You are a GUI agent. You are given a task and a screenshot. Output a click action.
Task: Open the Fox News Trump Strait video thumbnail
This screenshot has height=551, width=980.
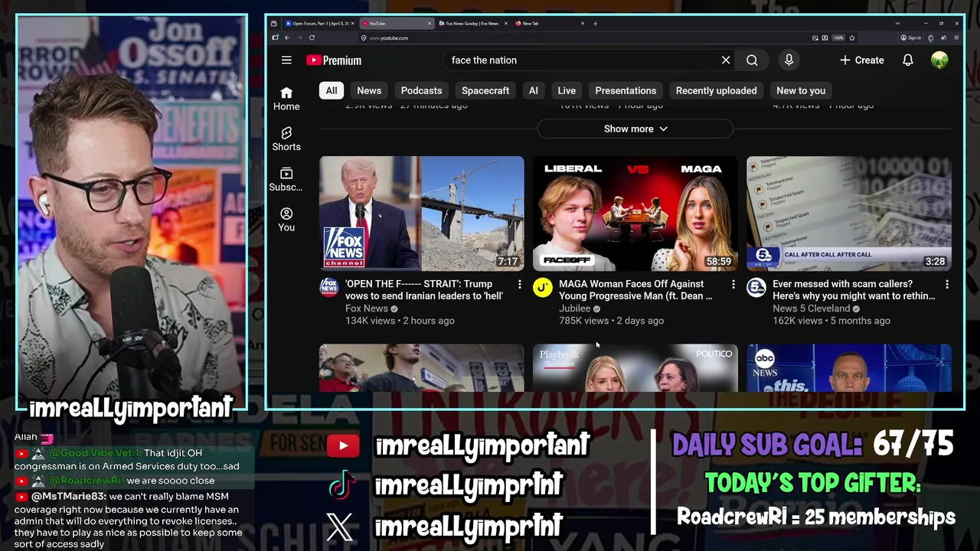(x=422, y=214)
